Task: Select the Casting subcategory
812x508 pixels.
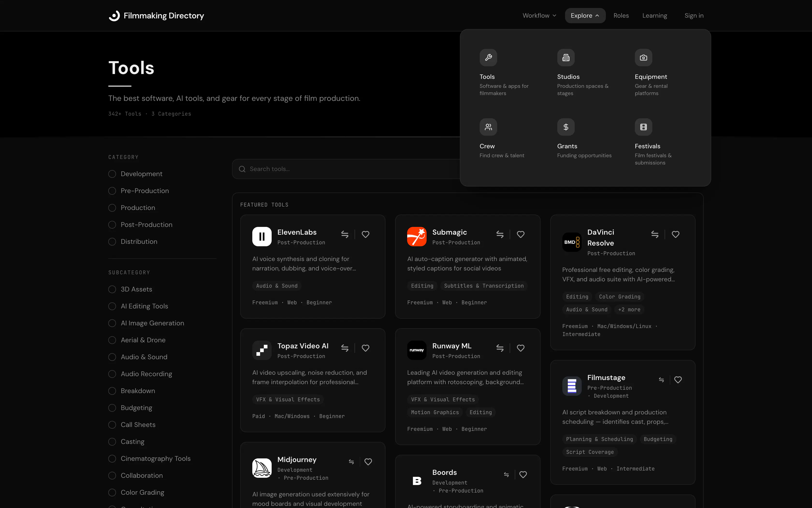Action: (x=112, y=441)
